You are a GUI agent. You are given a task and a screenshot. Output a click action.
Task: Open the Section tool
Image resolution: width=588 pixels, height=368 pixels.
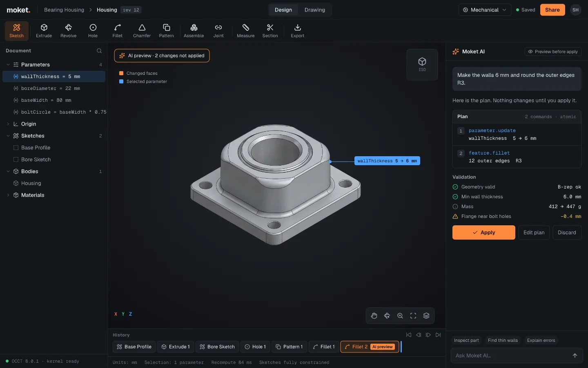point(270,31)
